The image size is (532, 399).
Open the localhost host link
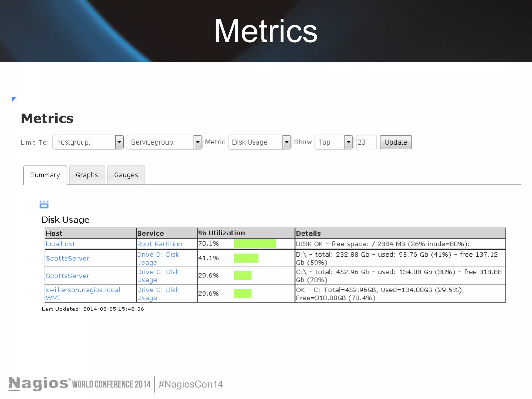pos(60,244)
